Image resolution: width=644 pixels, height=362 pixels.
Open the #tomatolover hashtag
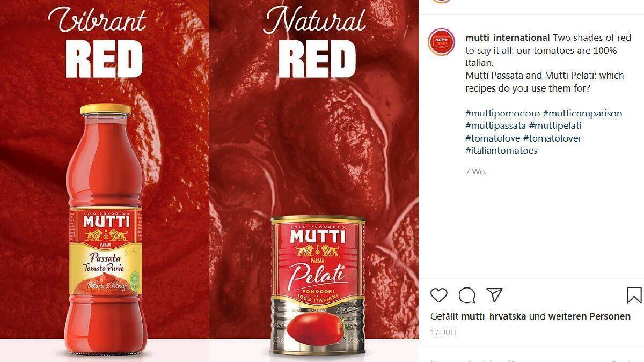coord(552,138)
